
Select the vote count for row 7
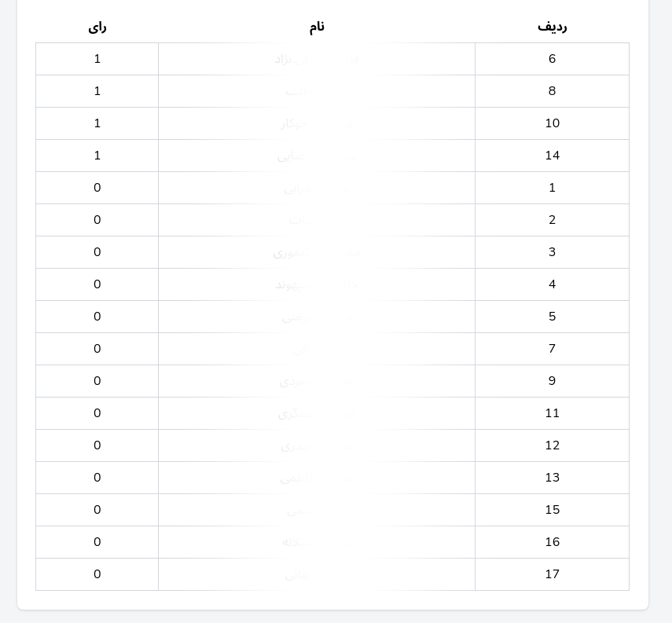click(x=97, y=349)
